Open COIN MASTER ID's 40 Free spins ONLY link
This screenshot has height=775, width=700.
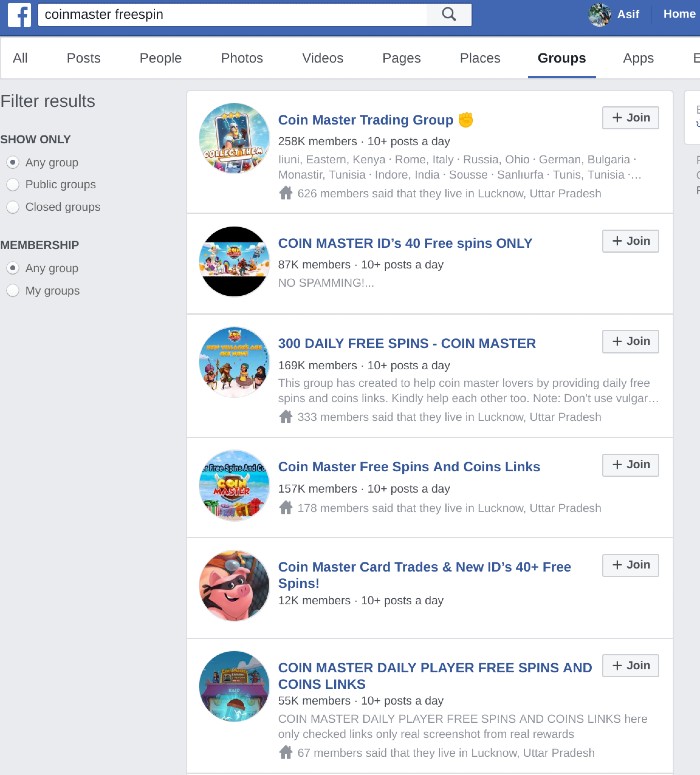405,243
